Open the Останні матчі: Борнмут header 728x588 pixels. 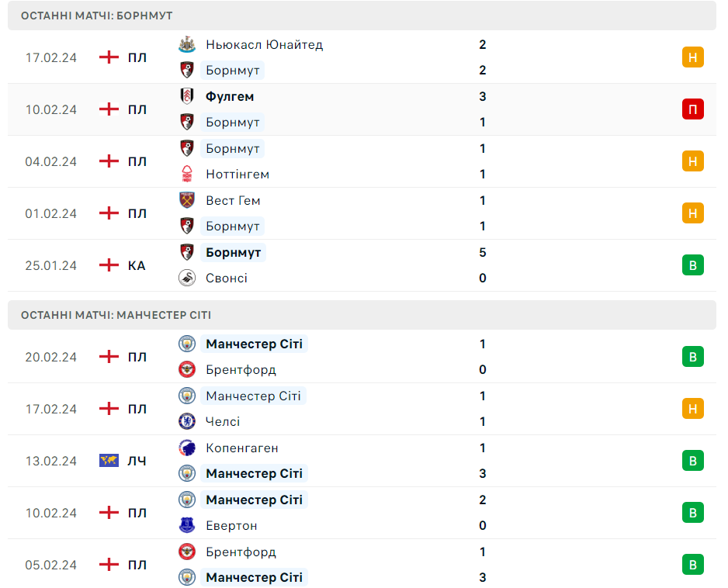point(97,16)
